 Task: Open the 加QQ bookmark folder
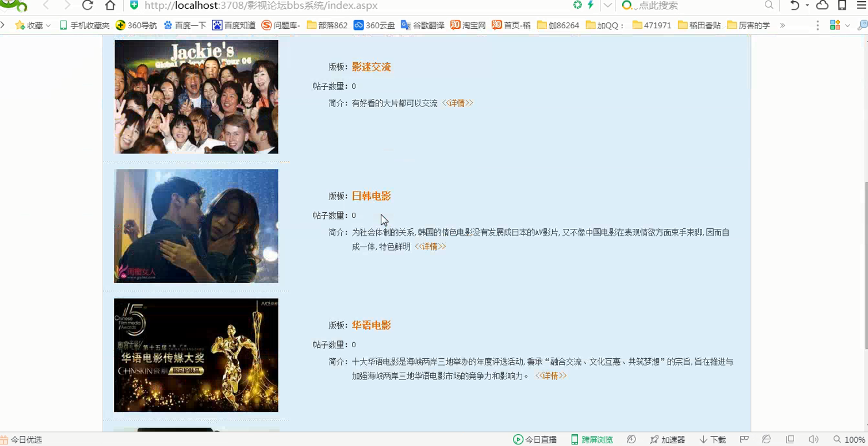(x=605, y=25)
